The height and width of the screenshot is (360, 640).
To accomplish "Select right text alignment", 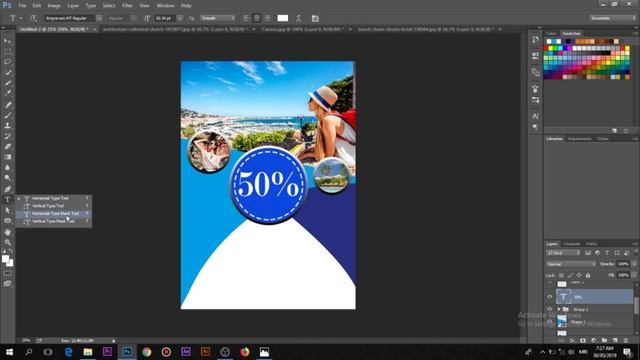I will pyautogui.click(x=267, y=18).
